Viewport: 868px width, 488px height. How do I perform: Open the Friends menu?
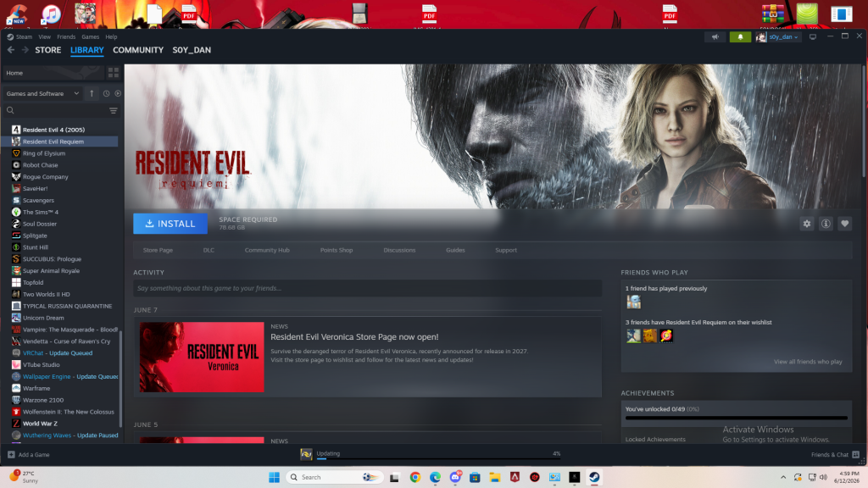tap(66, 37)
